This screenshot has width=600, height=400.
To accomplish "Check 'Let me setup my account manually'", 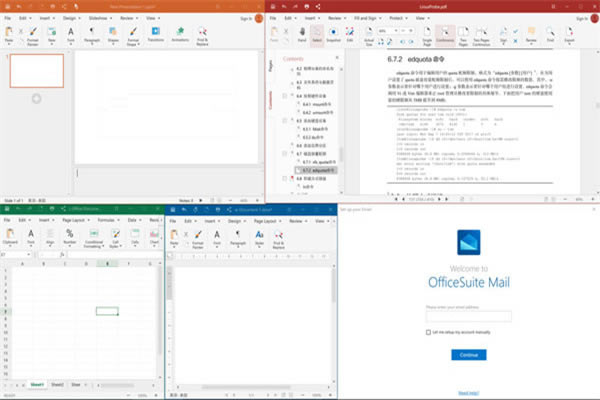I will (430, 331).
